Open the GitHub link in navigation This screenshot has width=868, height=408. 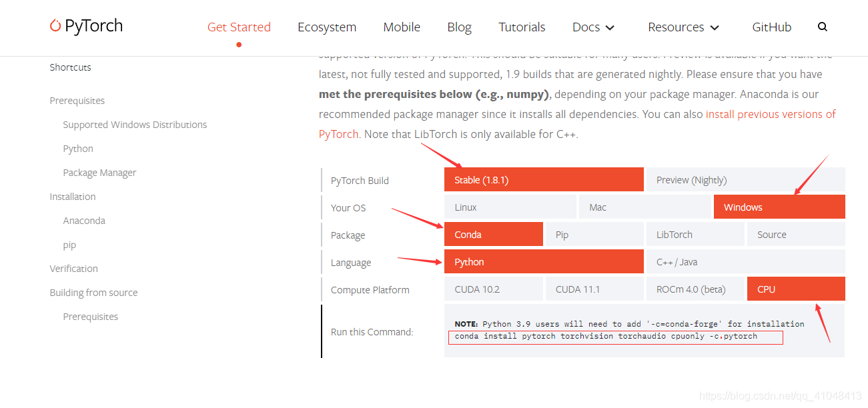772,27
